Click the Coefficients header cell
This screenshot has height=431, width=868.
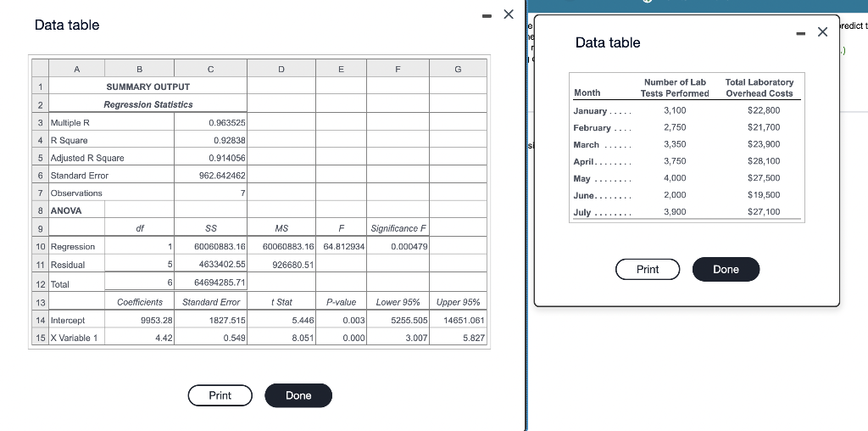pos(140,302)
